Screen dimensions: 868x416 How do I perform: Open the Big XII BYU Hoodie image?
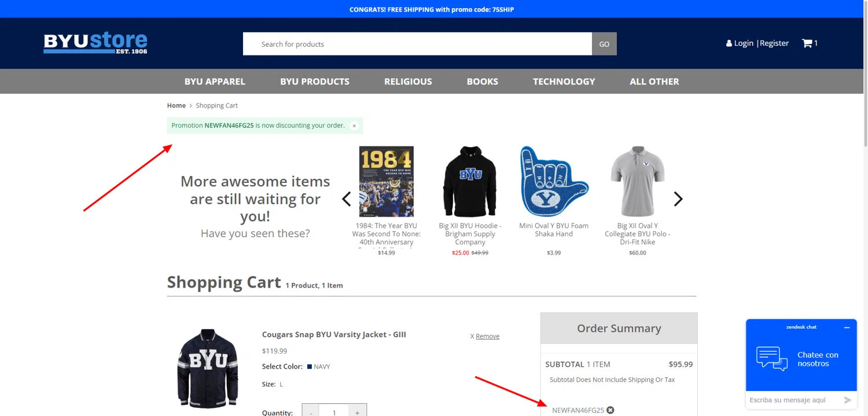coord(470,182)
